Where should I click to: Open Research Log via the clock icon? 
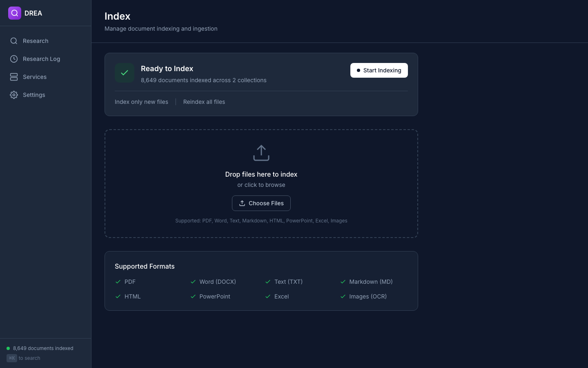(14, 59)
